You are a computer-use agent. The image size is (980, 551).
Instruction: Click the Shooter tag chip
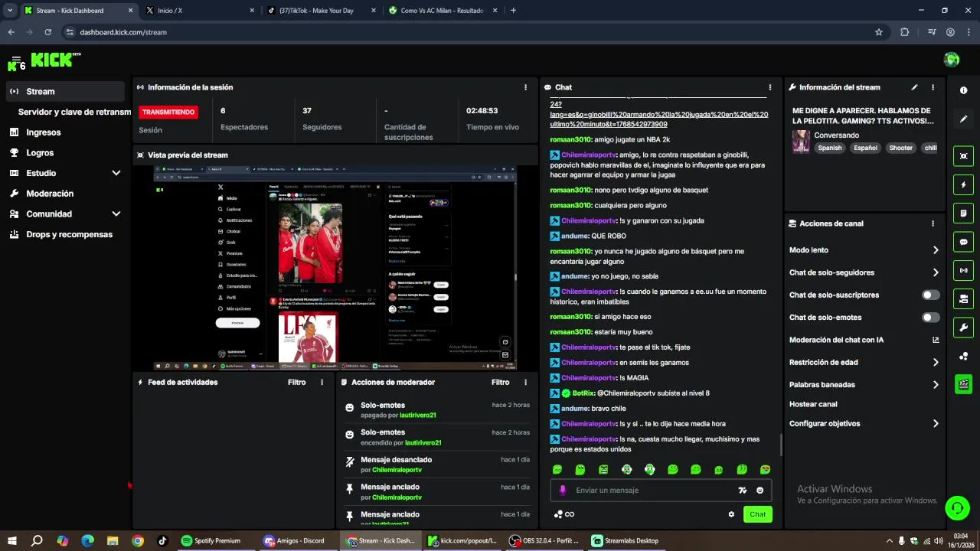[x=900, y=148]
